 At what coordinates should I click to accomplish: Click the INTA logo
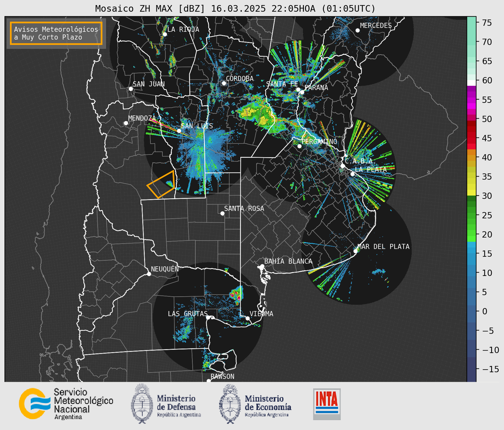(327, 404)
